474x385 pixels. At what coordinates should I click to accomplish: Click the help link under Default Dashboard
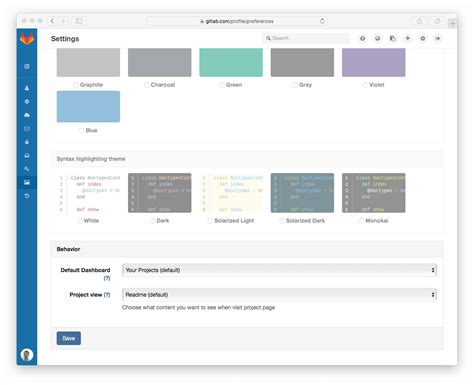(107, 278)
